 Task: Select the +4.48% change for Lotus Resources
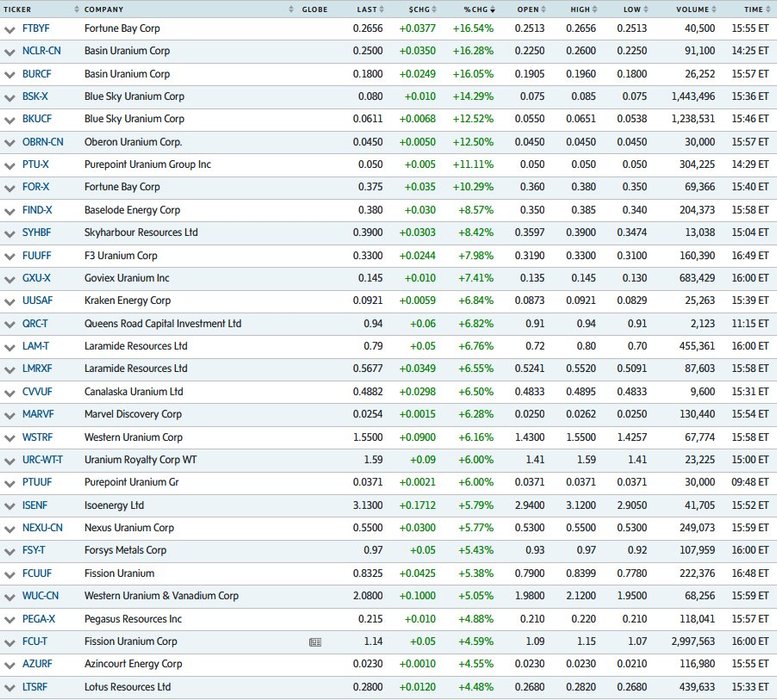476,687
